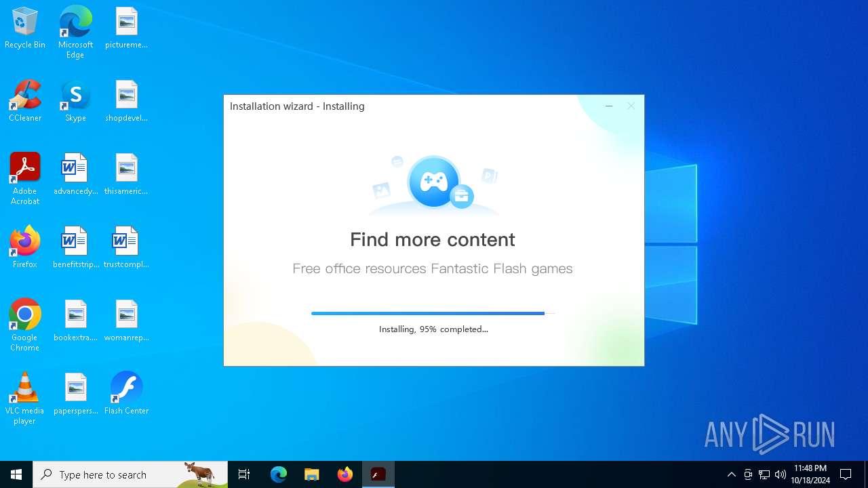Click the game controller icon in installer

433,182
